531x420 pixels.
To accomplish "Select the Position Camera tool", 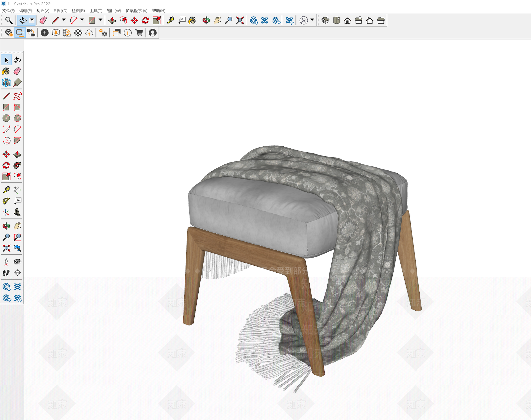I will pos(6,262).
